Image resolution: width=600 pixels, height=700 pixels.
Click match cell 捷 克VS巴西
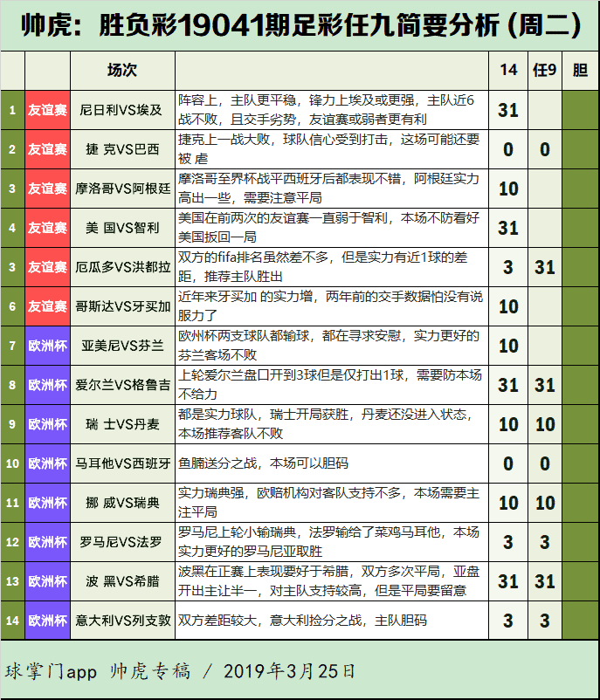click(x=122, y=149)
